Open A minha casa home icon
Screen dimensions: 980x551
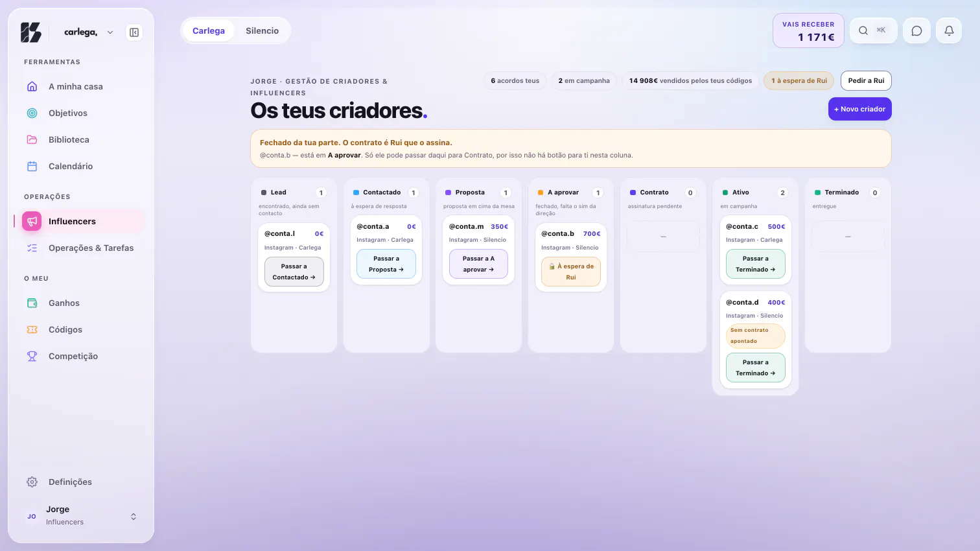point(32,86)
